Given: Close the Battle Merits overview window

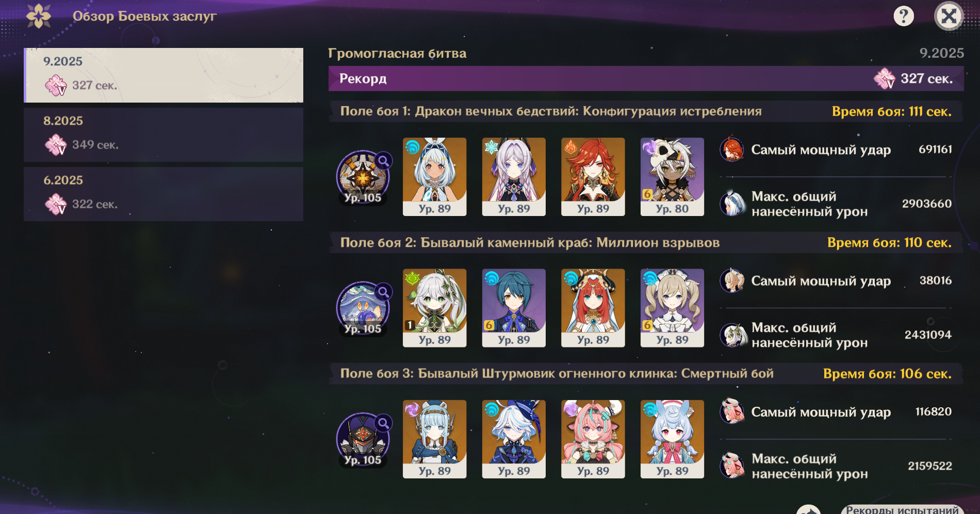Looking at the screenshot, I should (949, 16).
